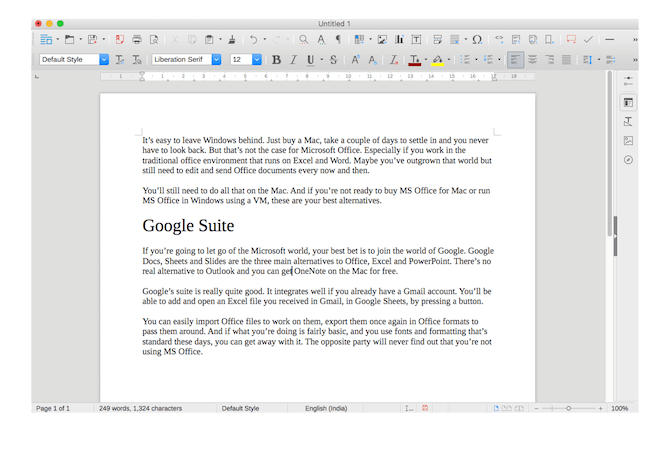Expand the New document dropdown arrow
Screen dimensions: 670x457
coord(58,39)
